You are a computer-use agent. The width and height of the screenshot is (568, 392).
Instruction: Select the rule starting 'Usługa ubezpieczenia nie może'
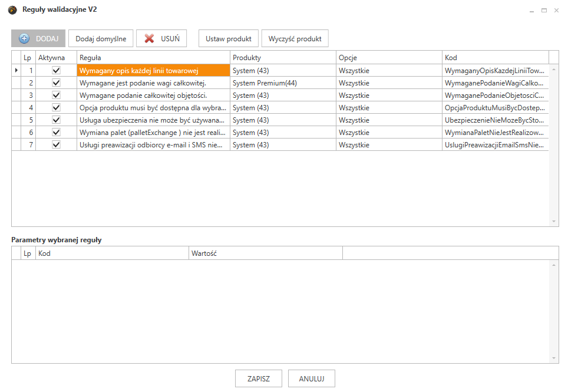click(153, 120)
